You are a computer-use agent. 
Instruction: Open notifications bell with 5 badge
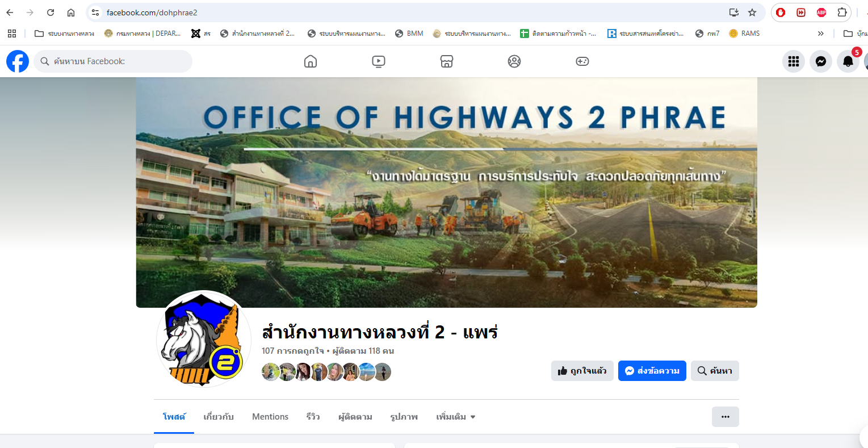click(x=848, y=61)
